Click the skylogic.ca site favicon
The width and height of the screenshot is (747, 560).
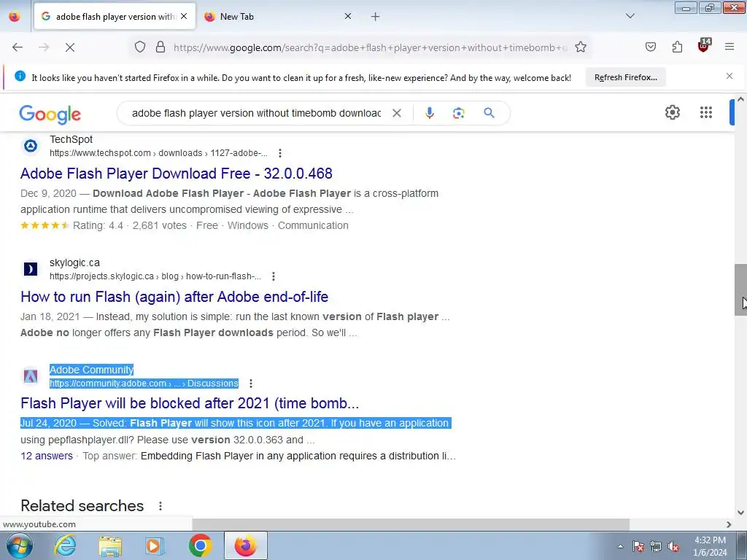(x=31, y=269)
